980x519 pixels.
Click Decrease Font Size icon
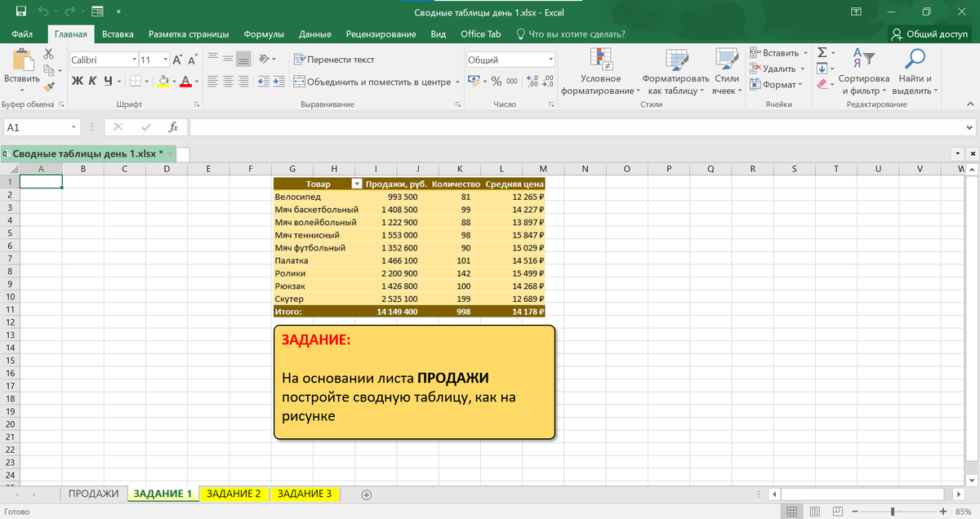tap(192, 60)
